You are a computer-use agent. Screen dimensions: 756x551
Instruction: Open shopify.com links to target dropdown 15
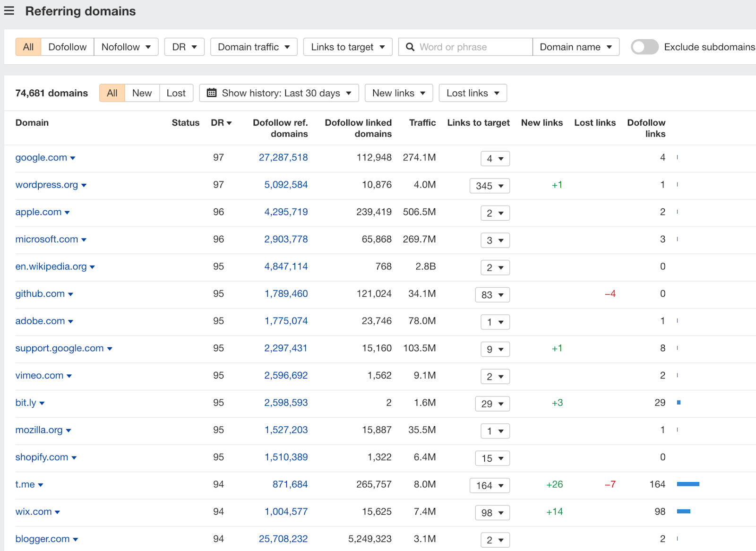click(492, 458)
